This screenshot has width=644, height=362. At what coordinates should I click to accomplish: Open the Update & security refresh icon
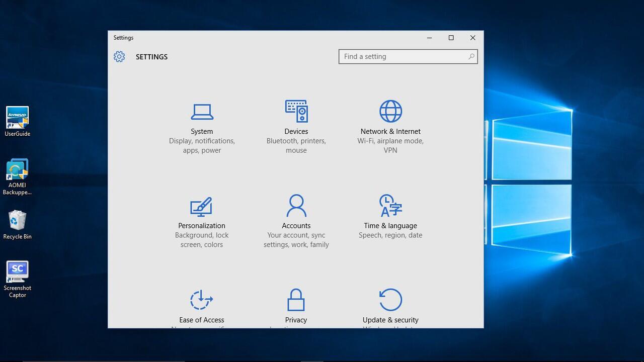[x=390, y=300]
